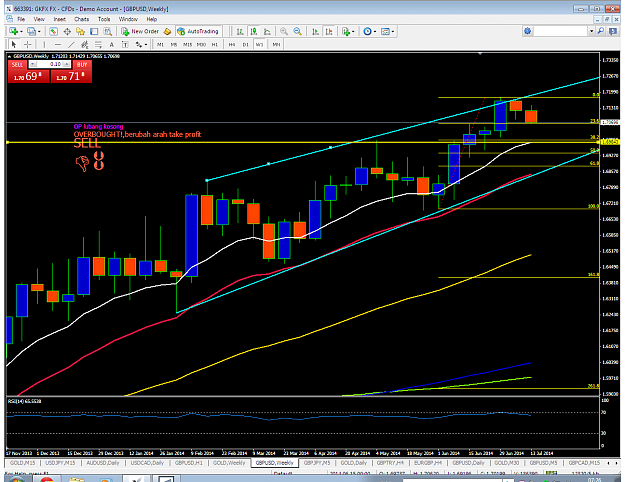Zoom in on the chart
This screenshot has height=482, width=625.
click(284, 31)
